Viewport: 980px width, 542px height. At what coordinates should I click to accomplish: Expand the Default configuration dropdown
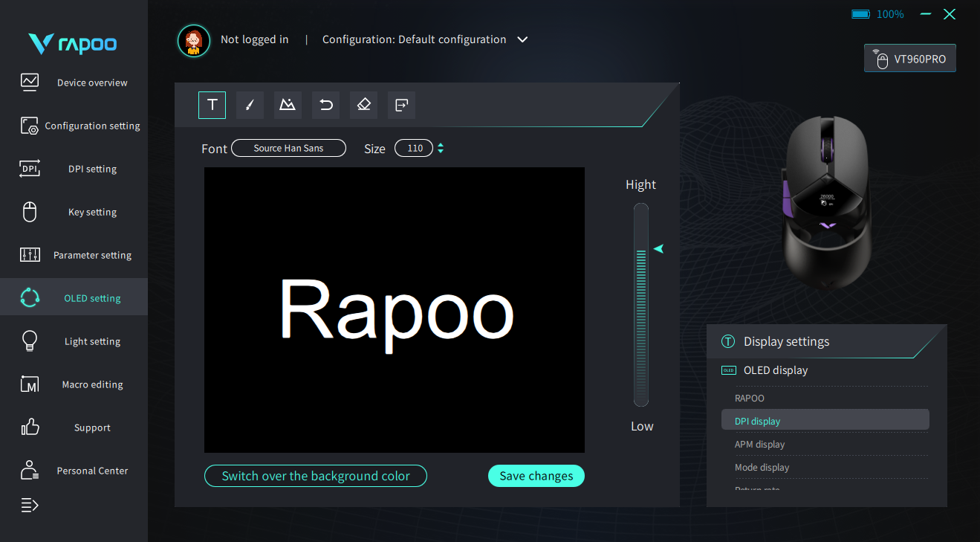point(522,39)
